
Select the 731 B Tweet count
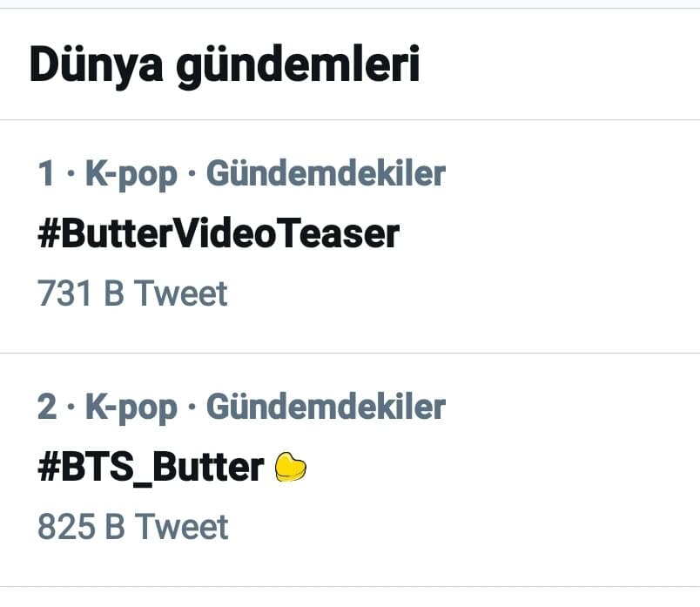[132, 293]
